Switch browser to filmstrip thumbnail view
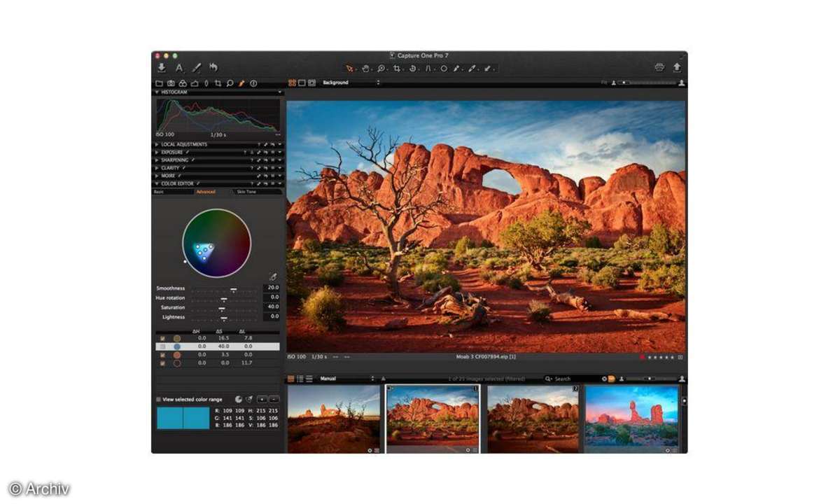This screenshot has height=504, width=840. (292, 379)
